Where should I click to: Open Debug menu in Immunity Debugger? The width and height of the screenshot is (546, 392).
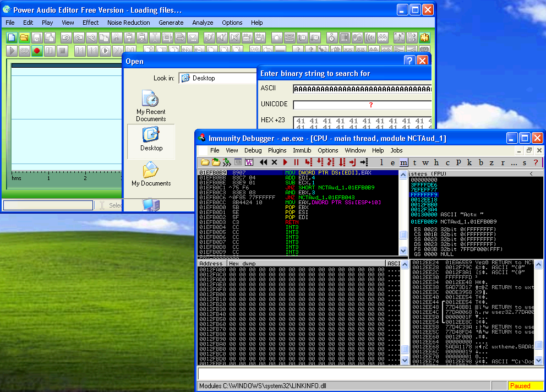tap(253, 150)
